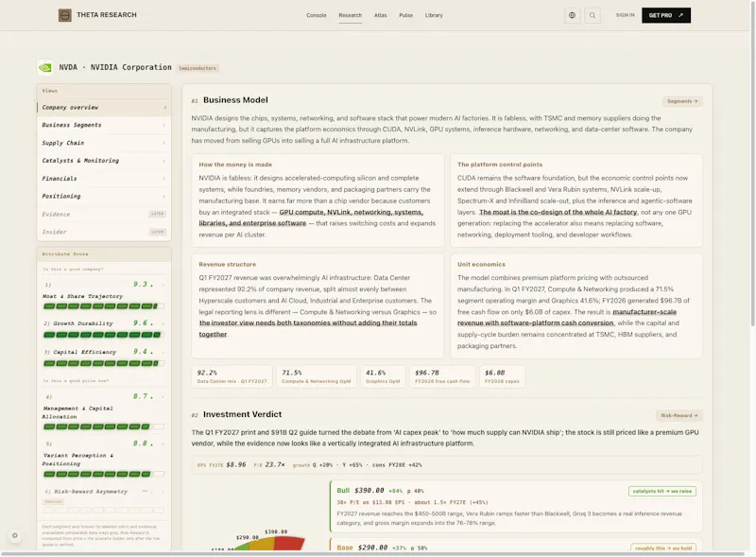
Task: Click the Variant Perception & Positioning score bar
Action: point(104,474)
